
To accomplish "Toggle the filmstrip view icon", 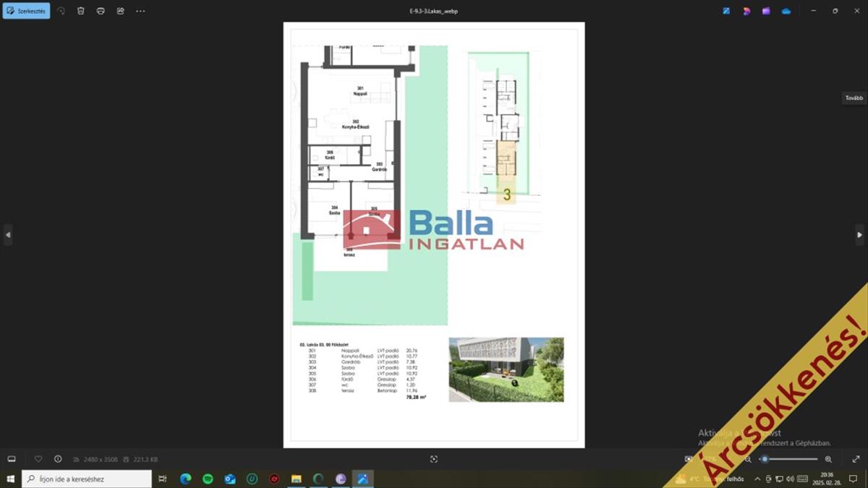I will (12, 459).
